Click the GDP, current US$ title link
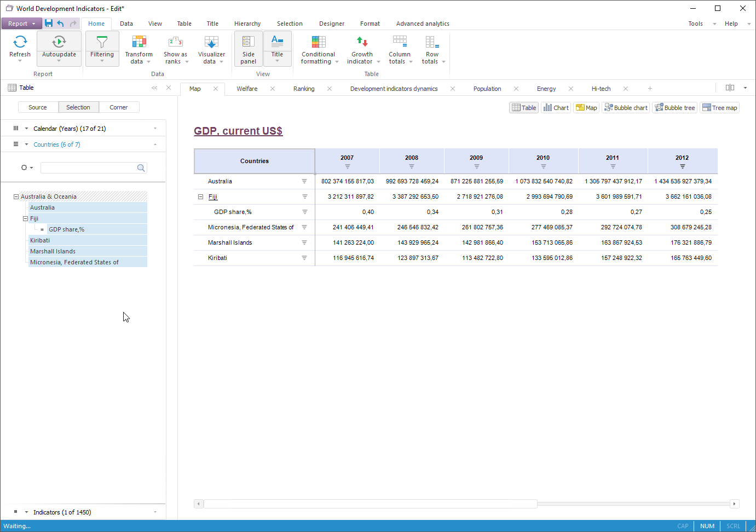 238,131
